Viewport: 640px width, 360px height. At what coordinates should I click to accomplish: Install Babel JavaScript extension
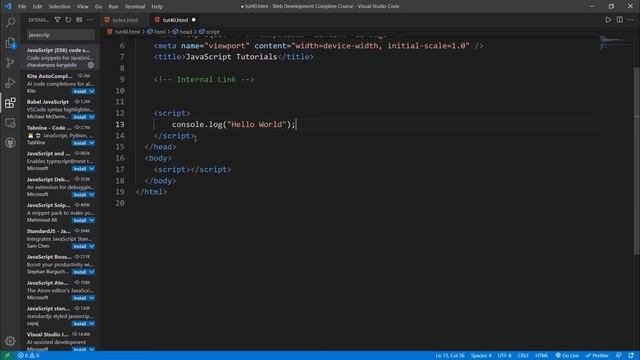pyautogui.click(x=80, y=117)
